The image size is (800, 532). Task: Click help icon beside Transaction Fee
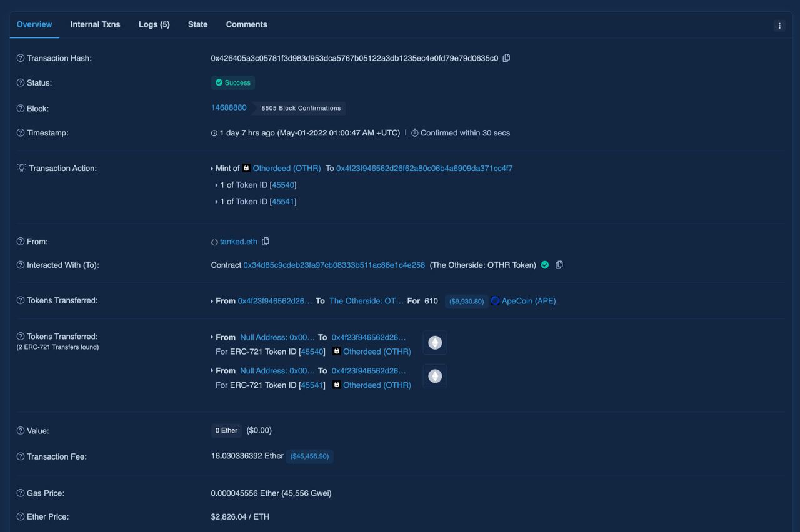tap(21, 456)
